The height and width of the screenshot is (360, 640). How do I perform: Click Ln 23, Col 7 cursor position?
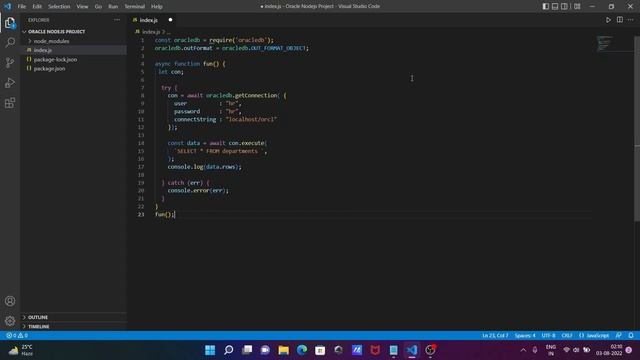pos(495,336)
